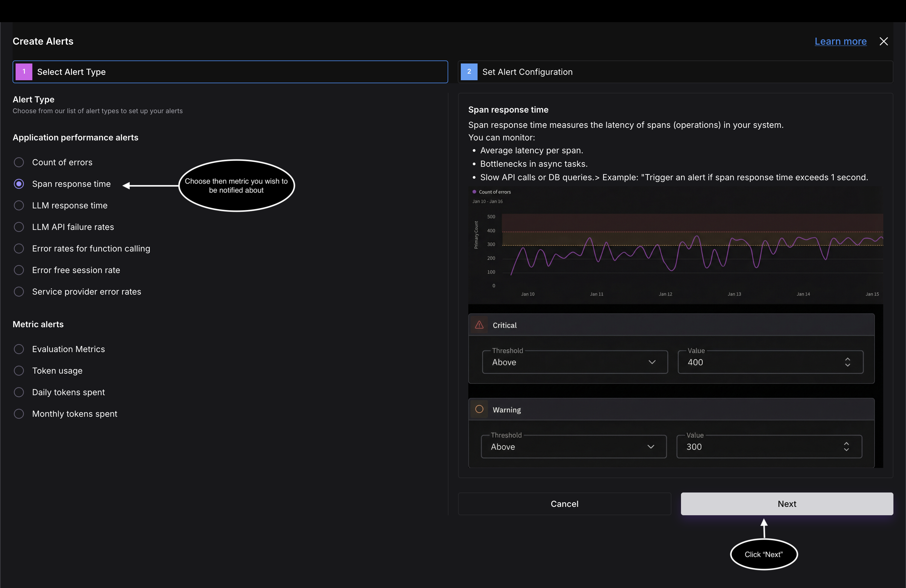Click the Critical Value field showing 400
Viewport: 906px width, 588px height.
click(770, 362)
